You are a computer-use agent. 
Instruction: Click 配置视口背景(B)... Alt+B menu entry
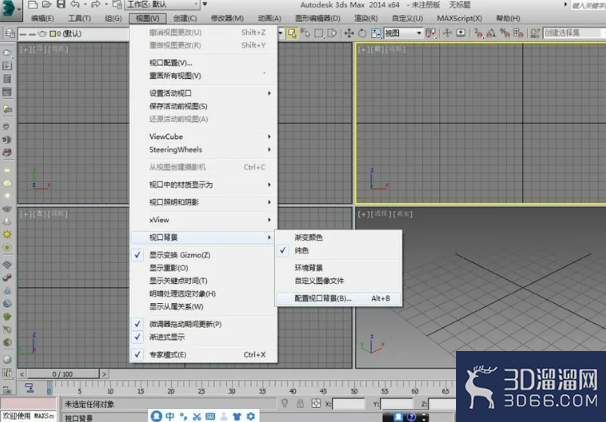[339, 298]
